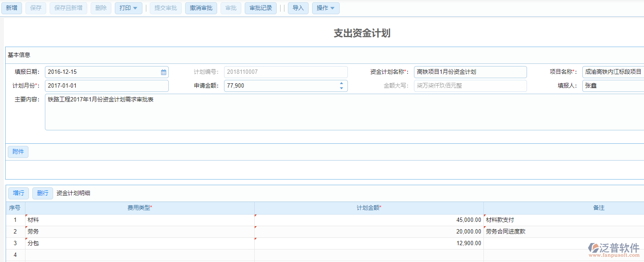Click the 基本信息 section header
The image size is (644, 262).
point(18,54)
